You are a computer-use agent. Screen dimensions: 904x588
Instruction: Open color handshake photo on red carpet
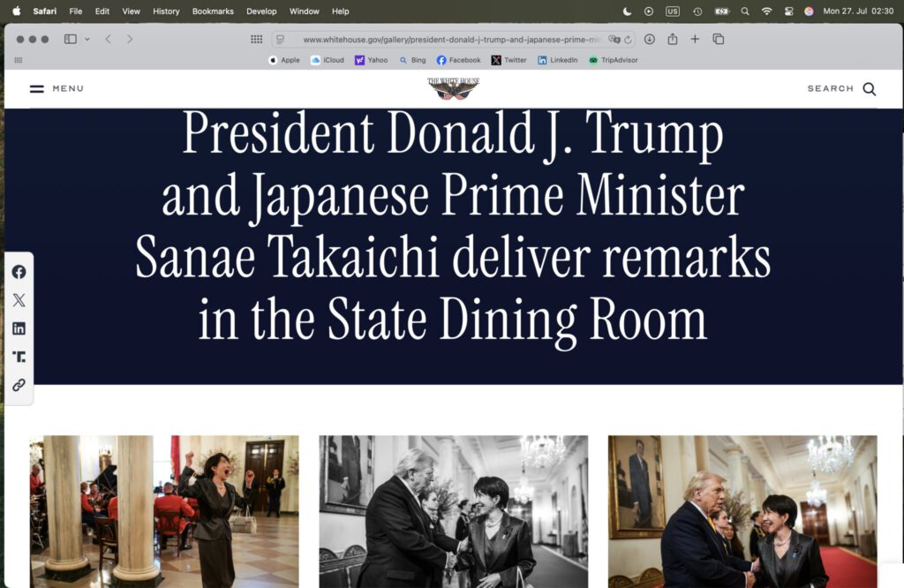(742, 511)
